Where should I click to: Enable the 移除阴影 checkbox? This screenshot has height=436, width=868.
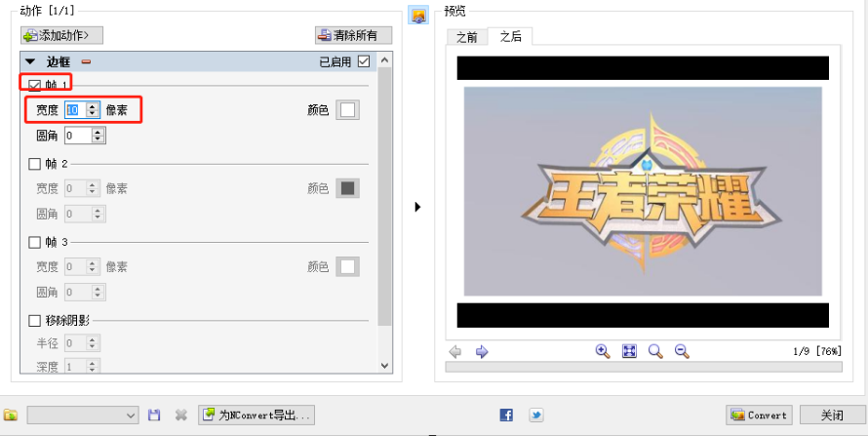click(x=35, y=320)
